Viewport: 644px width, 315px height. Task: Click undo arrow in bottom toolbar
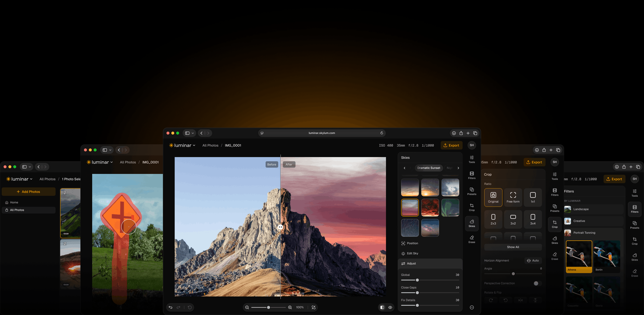point(170,307)
